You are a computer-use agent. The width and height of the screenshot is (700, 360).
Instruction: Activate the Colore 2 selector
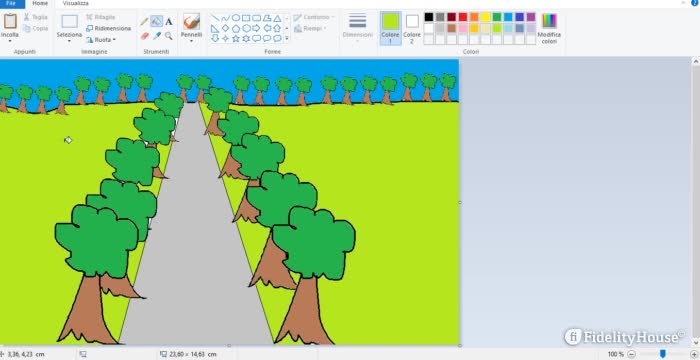coord(412,28)
